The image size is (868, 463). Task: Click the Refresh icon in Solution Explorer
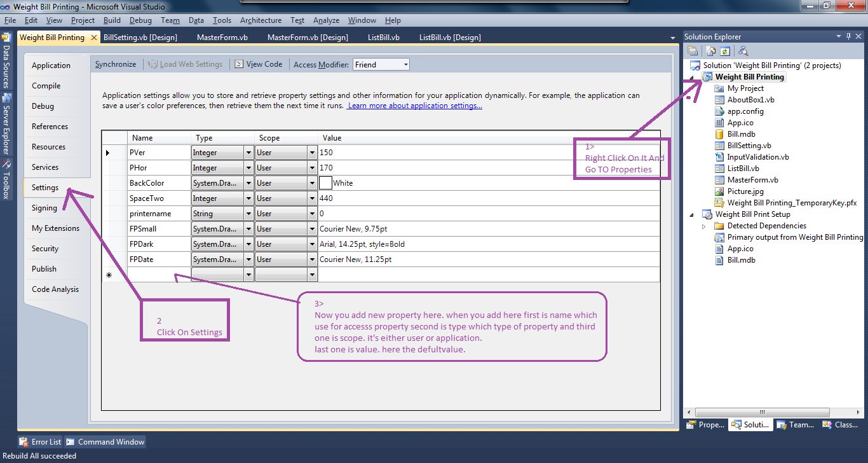[x=725, y=50]
